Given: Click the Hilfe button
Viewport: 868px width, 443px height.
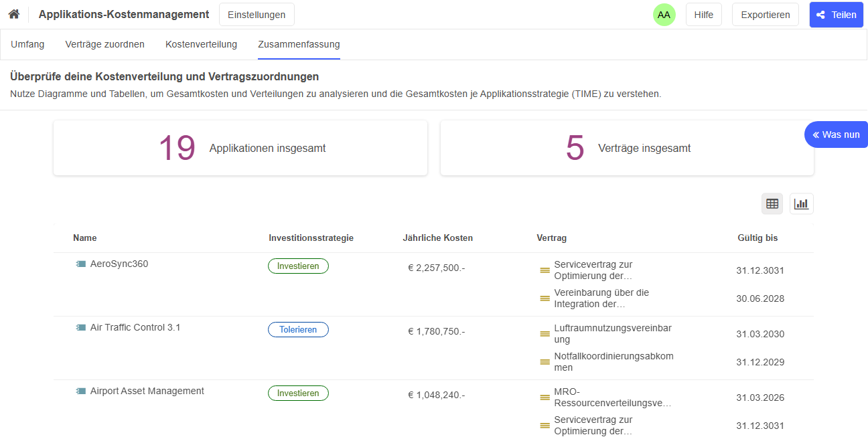Looking at the screenshot, I should click(x=703, y=14).
